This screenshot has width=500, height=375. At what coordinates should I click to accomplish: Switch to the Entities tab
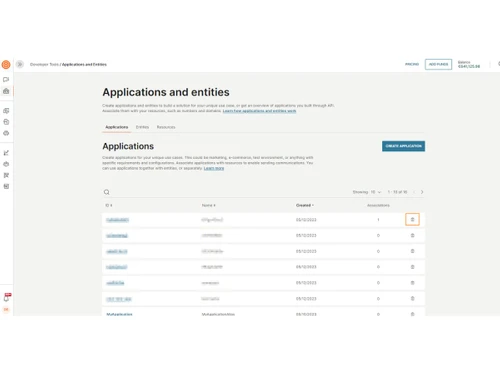142,127
